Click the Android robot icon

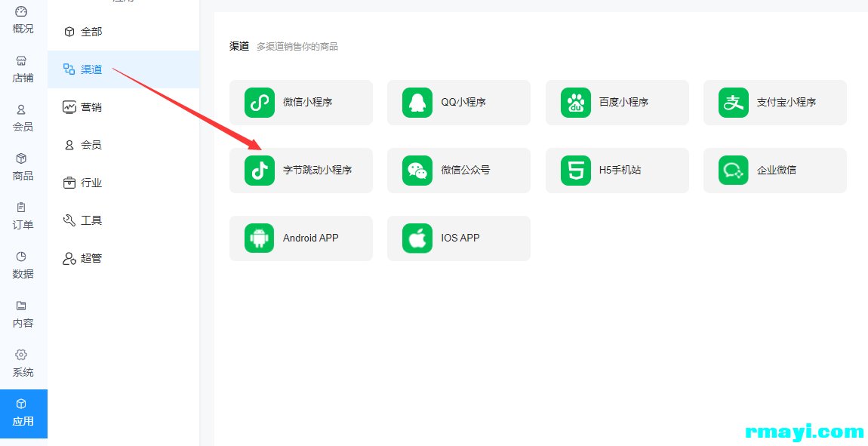tap(260, 238)
